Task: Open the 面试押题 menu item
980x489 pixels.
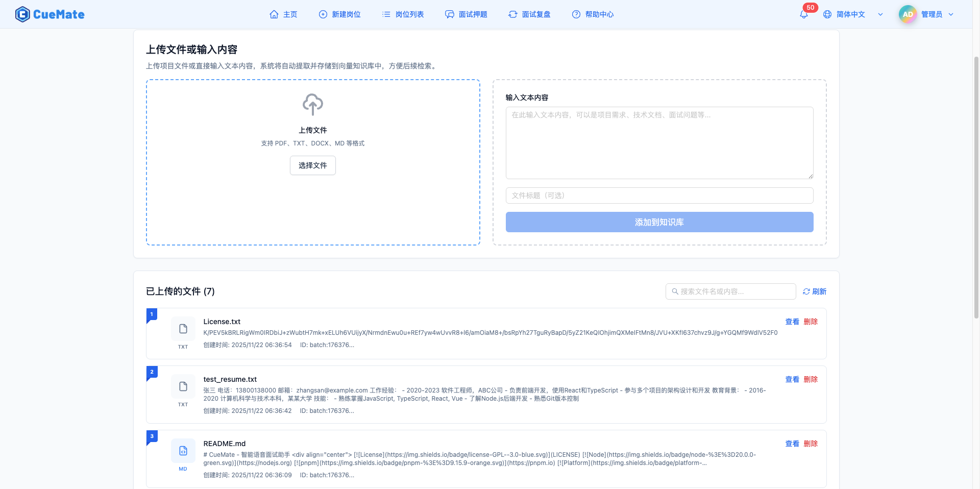Action: pyautogui.click(x=473, y=14)
